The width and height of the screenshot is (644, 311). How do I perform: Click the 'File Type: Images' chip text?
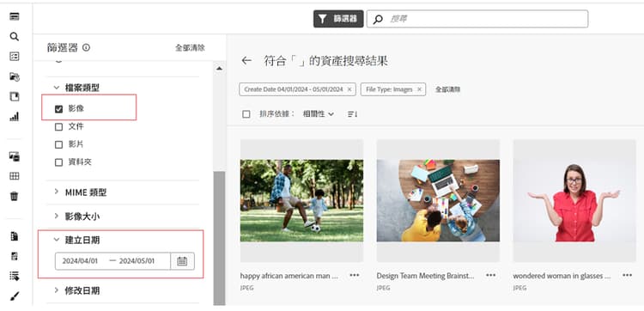click(389, 89)
